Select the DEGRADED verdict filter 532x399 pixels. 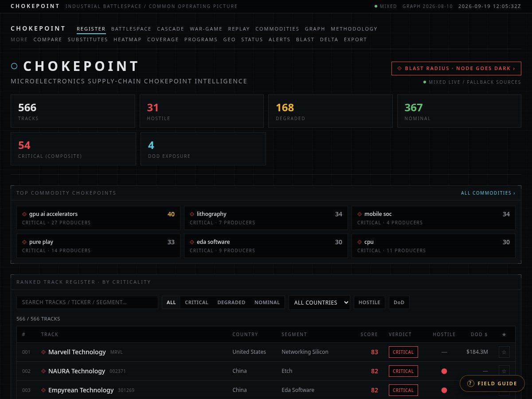[x=231, y=302]
